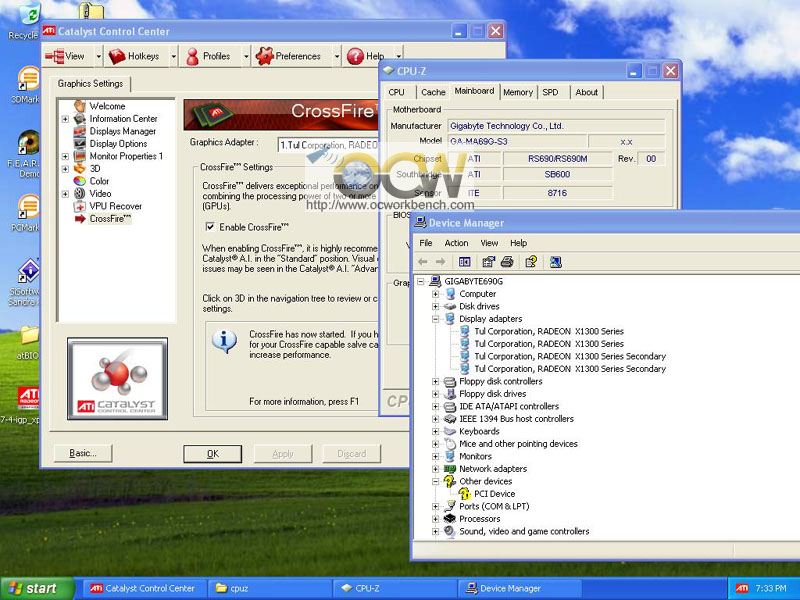Click the Hotkeys toolbar button
800x600 pixels.
point(137,56)
